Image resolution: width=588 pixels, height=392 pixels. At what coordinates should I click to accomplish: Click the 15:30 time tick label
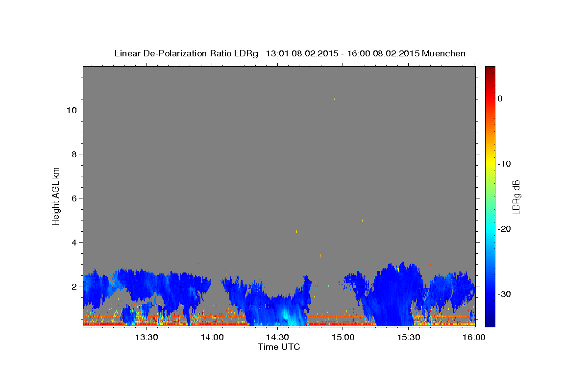point(408,337)
